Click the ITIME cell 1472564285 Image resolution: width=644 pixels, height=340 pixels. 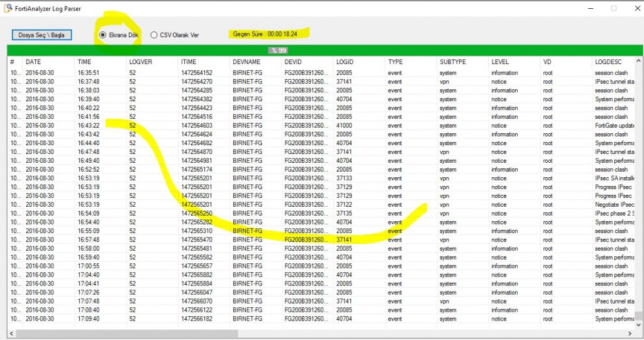pos(197,90)
